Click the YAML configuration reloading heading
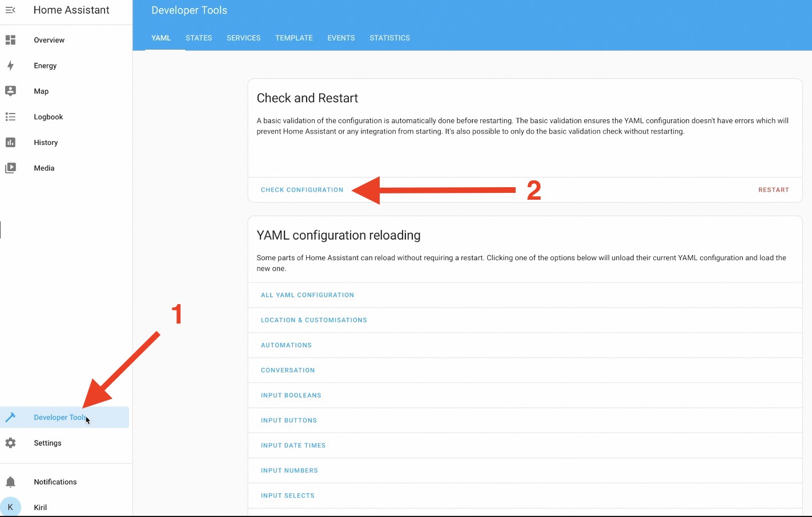This screenshot has width=812, height=517. click(x=339, y=235)
